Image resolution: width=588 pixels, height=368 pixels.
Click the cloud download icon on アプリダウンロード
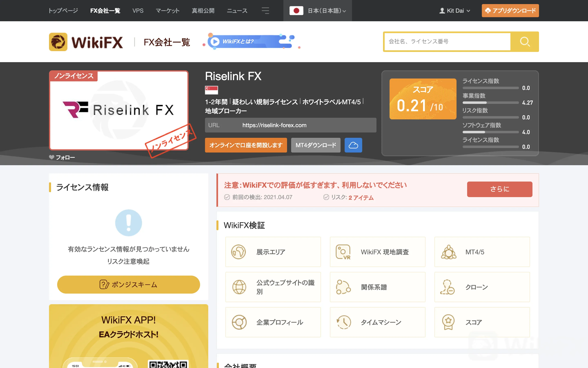[488, 11]
